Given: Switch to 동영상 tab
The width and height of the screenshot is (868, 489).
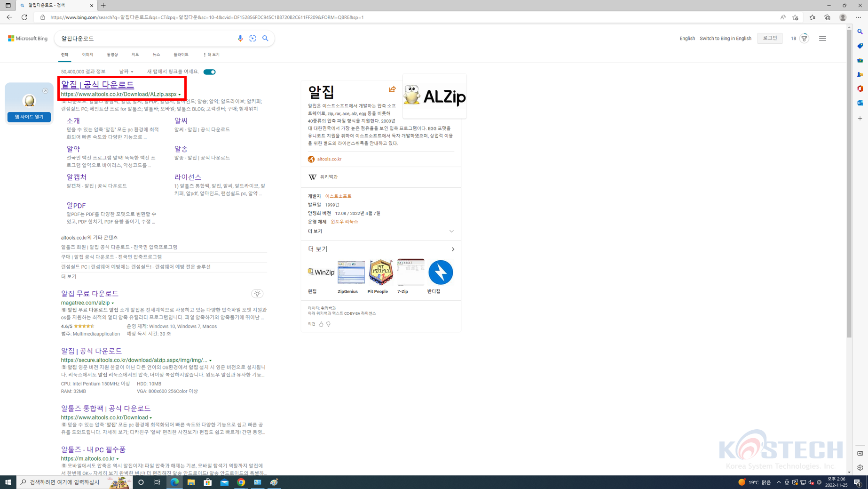Looking at the screenshot, I should [x=112, y=55].
